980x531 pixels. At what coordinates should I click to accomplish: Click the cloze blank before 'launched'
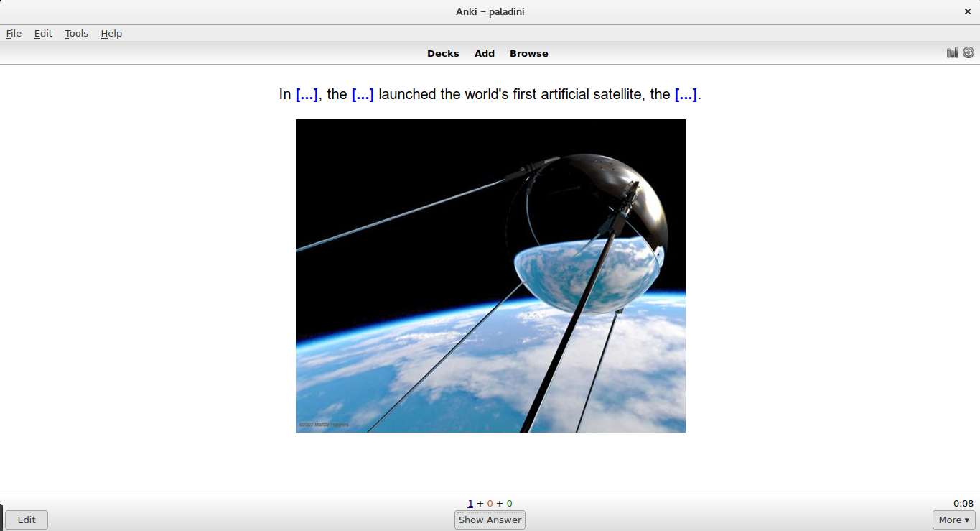[363, 94]
